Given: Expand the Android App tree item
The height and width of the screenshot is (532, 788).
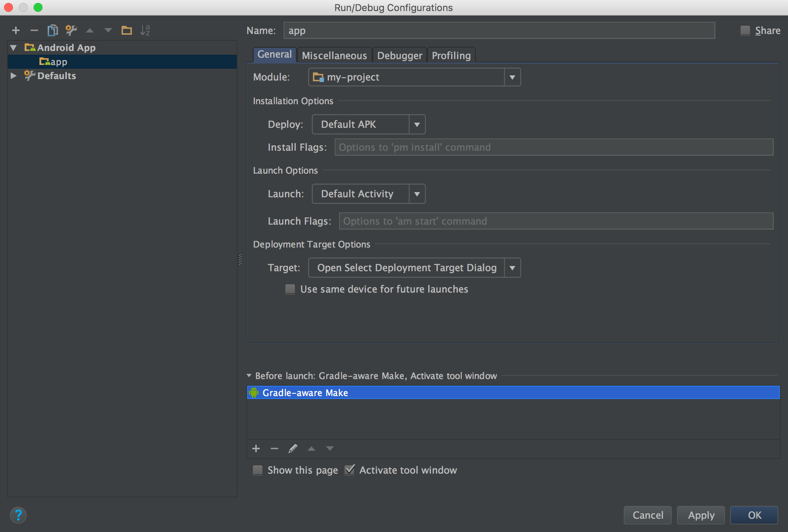Looking at the screenshot, I should click(x=13, y=47).
